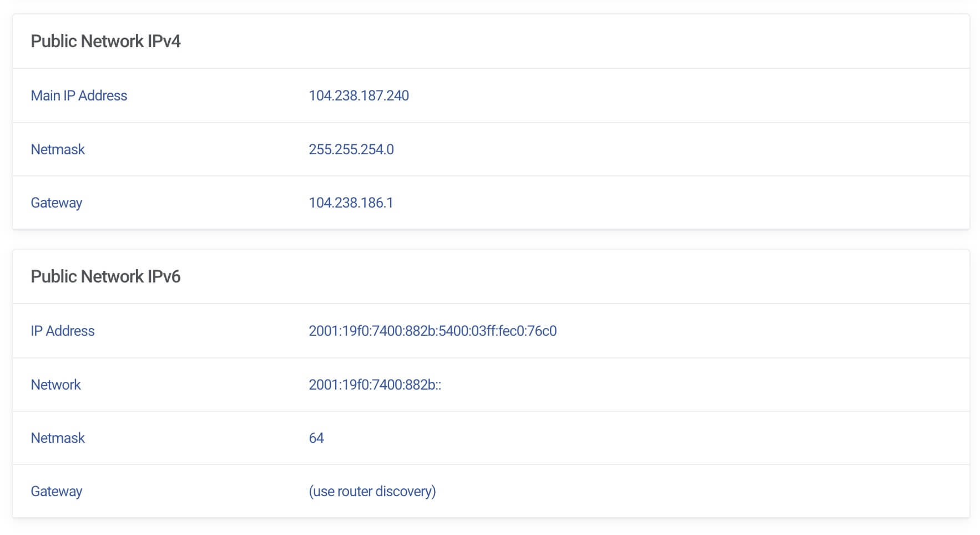This screenshot has width=980, height=535.
Task: Click the Gateway label under IPv4
Action: (56, 203)
